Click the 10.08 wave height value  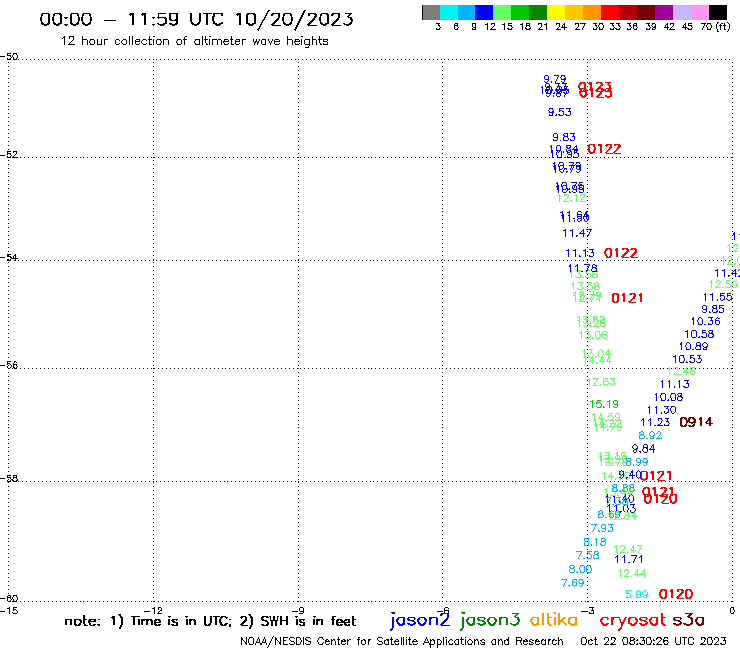(668, 397)
